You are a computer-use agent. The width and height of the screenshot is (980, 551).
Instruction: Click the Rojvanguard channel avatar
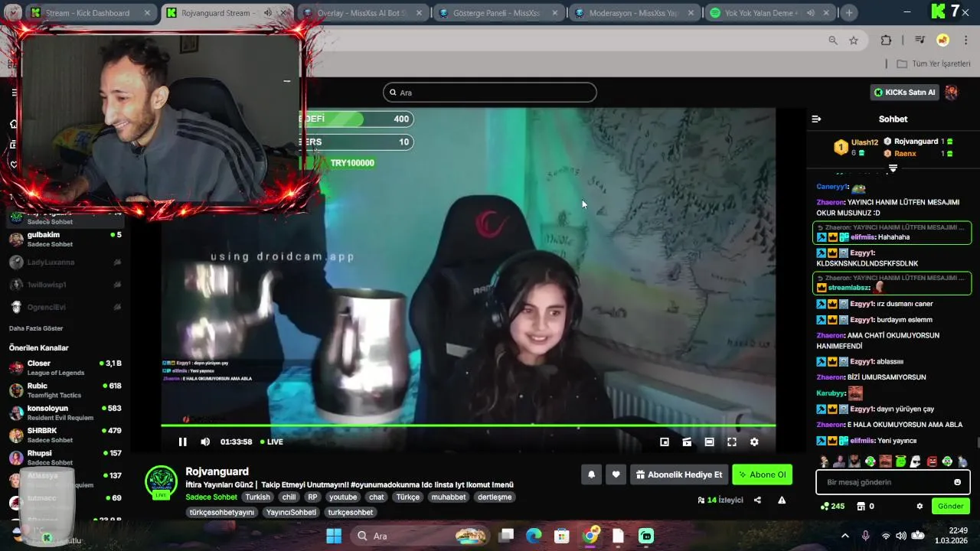[162, 482]
